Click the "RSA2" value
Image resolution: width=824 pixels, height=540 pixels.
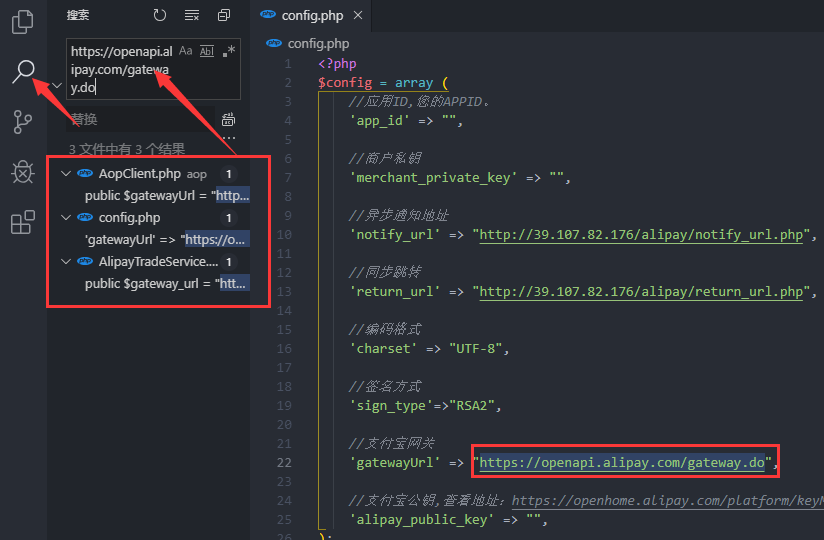(x=472, y=406)
